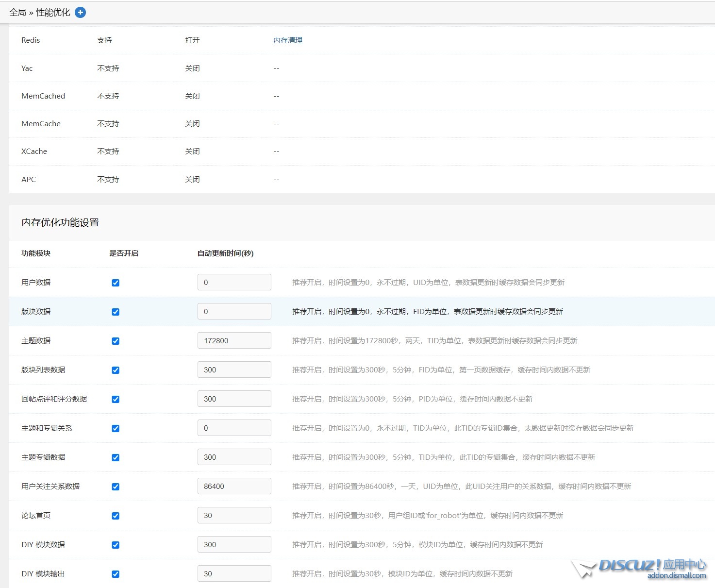
Task: Click the 功能模块 column header
Action: click(36, 253)
